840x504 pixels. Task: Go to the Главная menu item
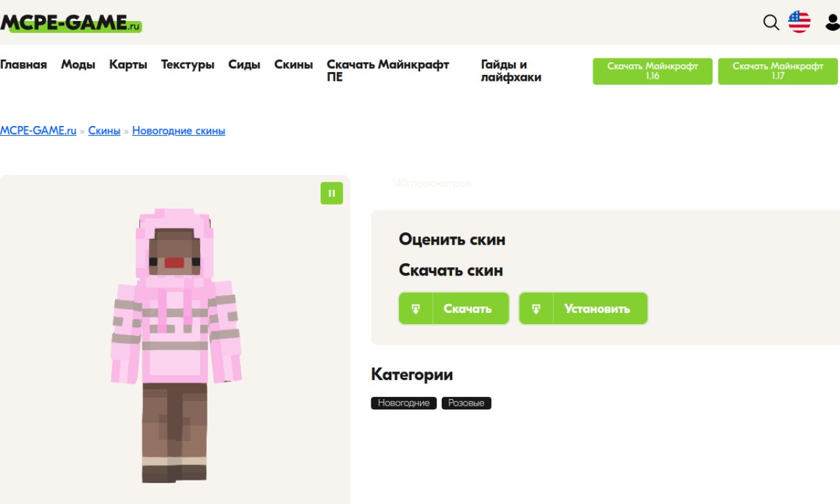point(24,64)
